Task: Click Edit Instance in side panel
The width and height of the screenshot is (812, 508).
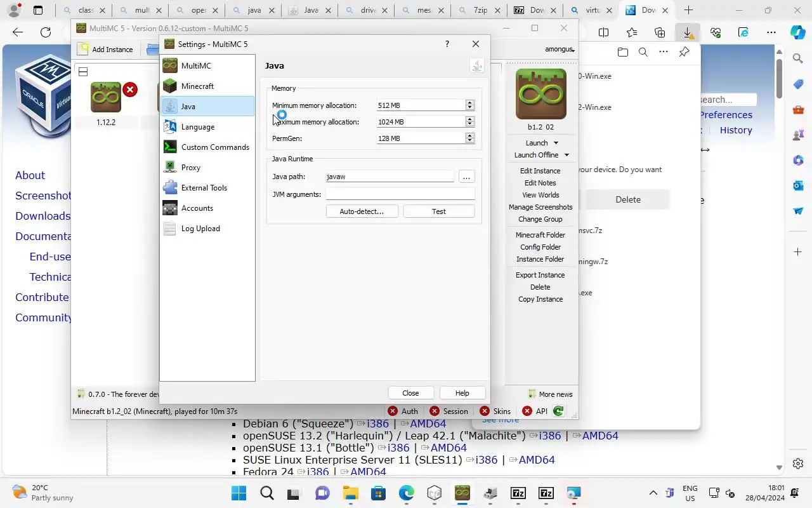Action: tap(540, 171)
